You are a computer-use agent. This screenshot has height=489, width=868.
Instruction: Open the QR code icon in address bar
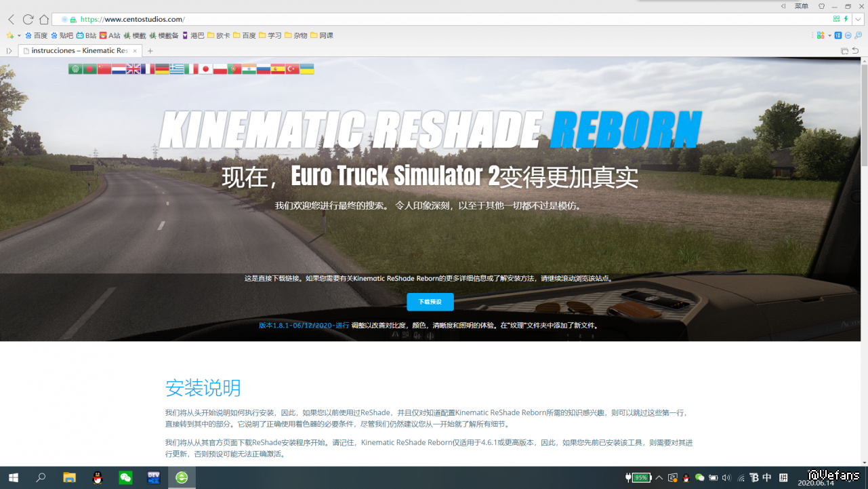click(836, 19)
